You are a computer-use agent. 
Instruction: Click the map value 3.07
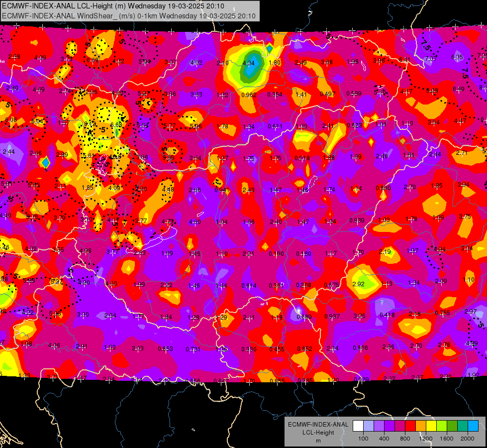tap(171, 62)
